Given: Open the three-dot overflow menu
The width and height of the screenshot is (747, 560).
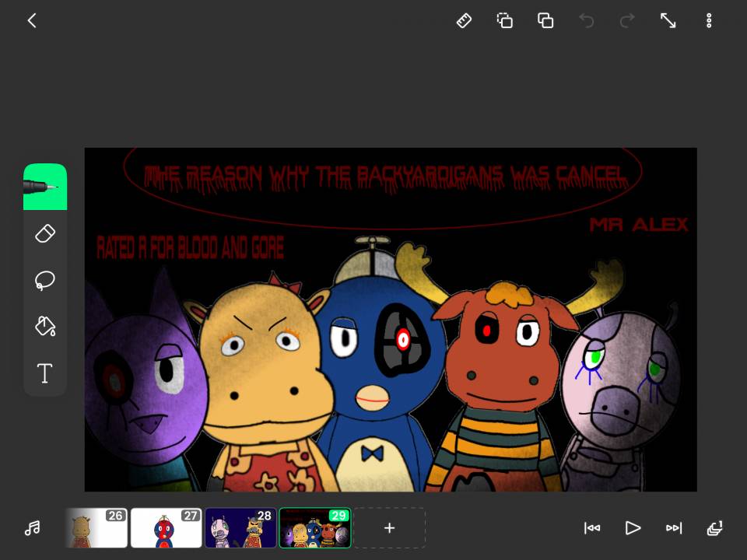Looking at the screenshot, I should tap(710, 21).
